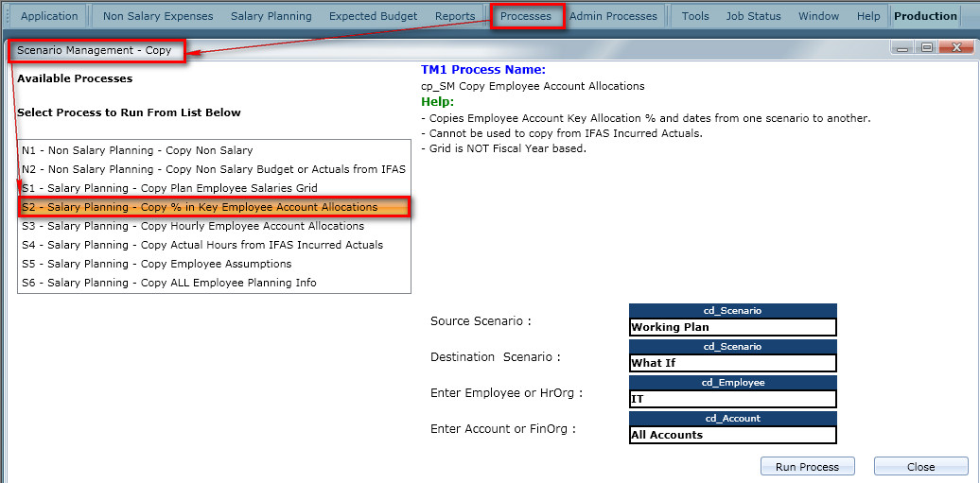Click the Run Process button
980x483 pixels.
pos(807,466)
